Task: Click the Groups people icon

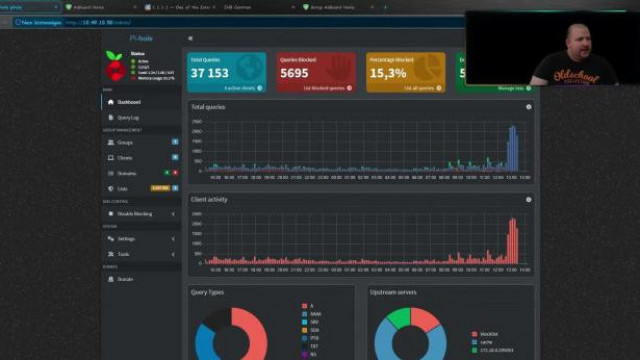Action: pyautogui.click(x=111, y=142)
